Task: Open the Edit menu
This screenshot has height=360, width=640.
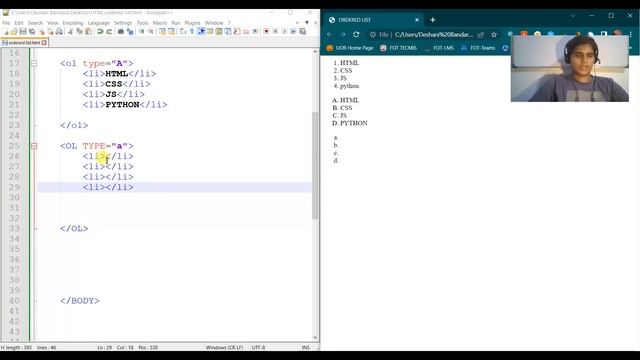Action: click(x=19, y=23)
